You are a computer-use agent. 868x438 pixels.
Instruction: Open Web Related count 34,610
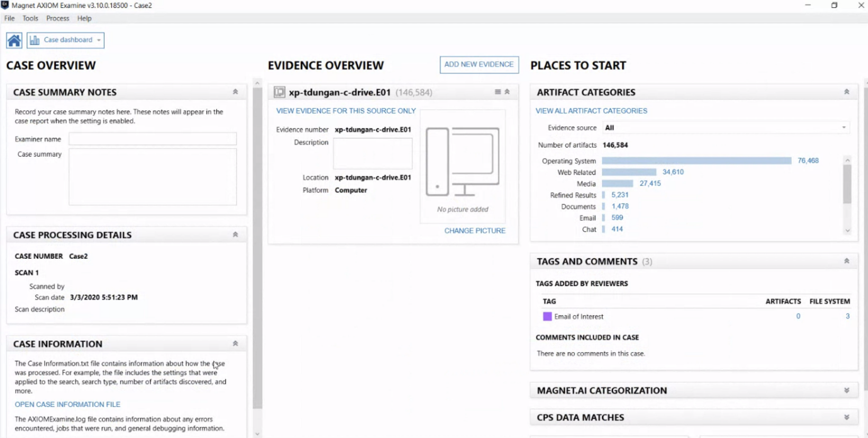[x=673, y=172]
